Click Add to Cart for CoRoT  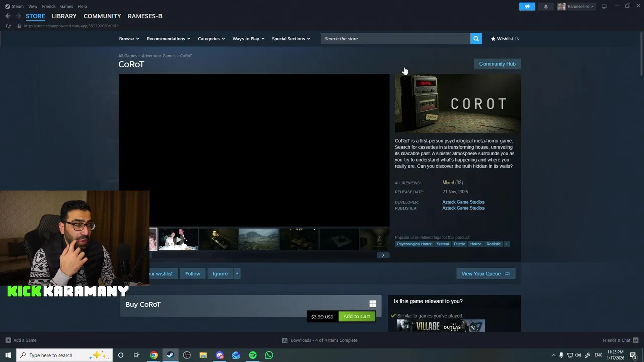357,316
